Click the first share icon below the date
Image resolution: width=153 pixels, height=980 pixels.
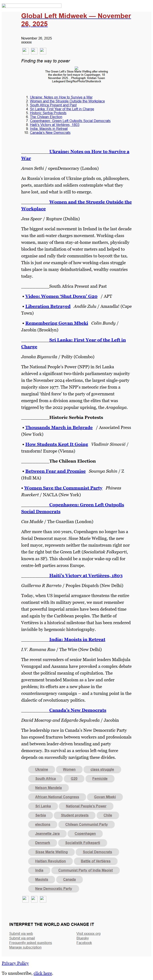click(x=26, y=51)
